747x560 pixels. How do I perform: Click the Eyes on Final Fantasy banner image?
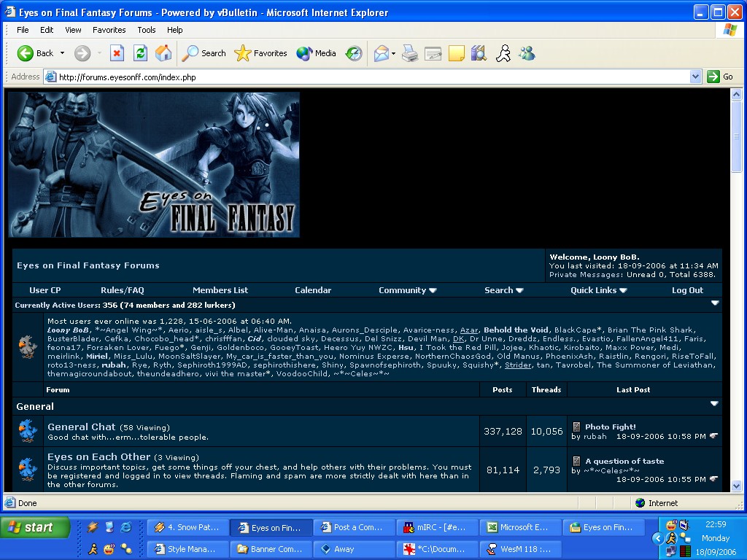(x=154, y=164)
